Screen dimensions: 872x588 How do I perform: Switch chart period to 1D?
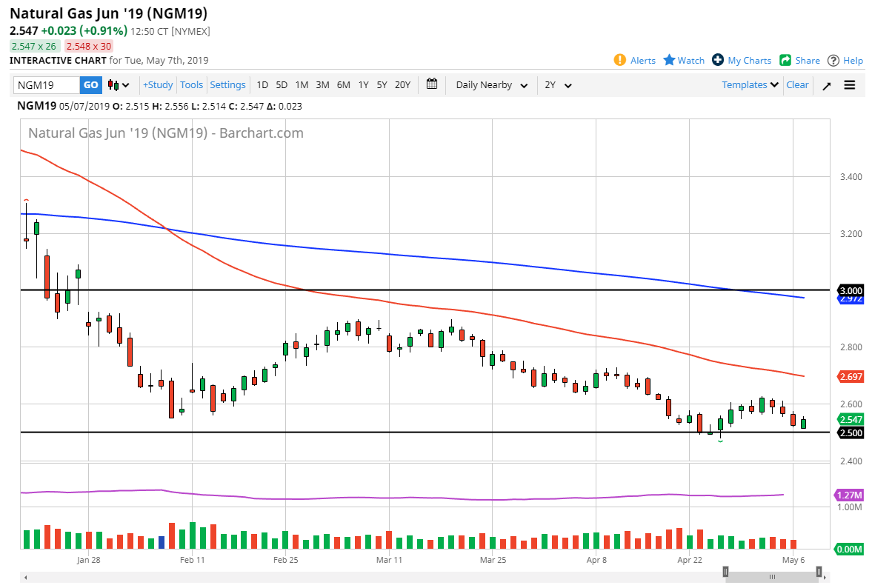[x=262, y=84]
